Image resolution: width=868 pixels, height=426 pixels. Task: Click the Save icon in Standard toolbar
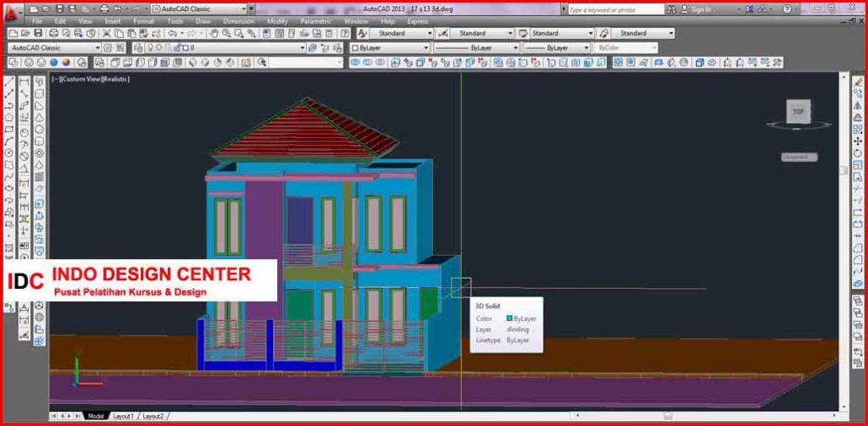pos(38,33)
